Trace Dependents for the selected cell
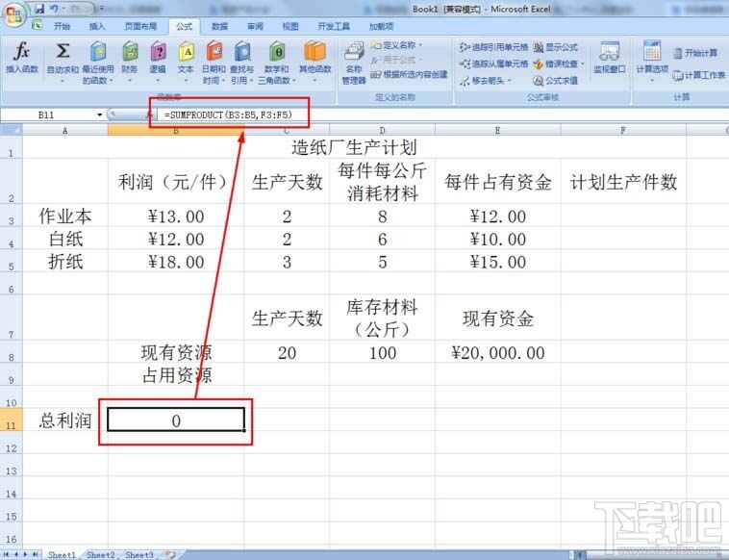Viewport: 729px width, 560px height. coord(493,64)
